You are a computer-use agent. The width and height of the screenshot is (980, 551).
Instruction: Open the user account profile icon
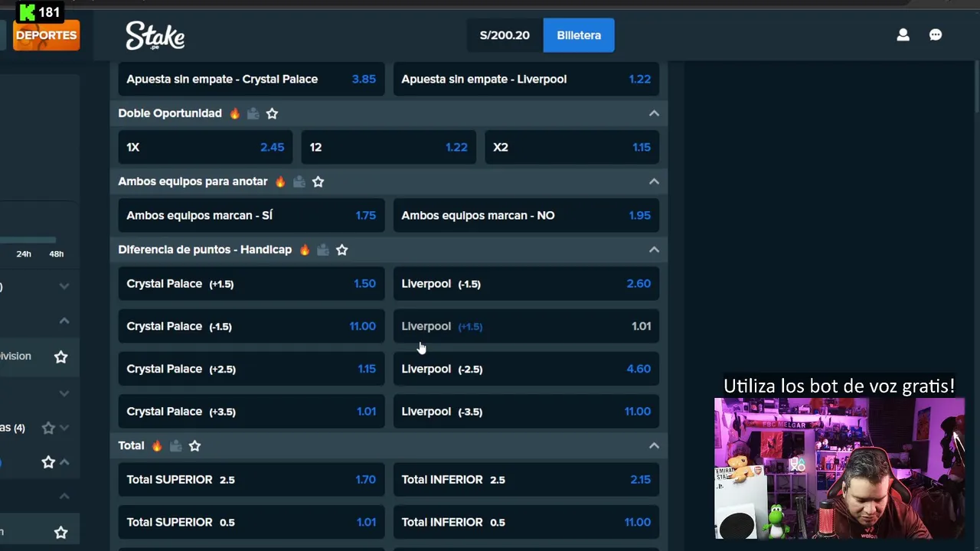point(903,35)
